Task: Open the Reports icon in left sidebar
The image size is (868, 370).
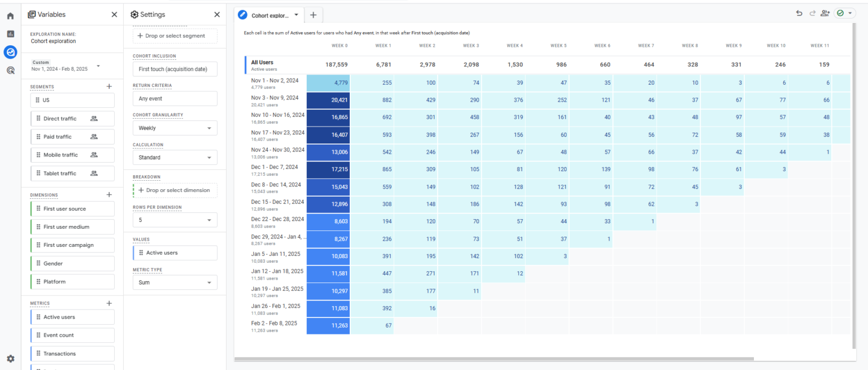Action: point(10,34)
